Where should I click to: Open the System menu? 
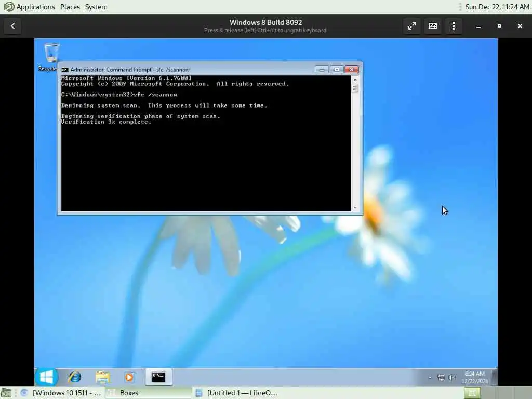96,7
